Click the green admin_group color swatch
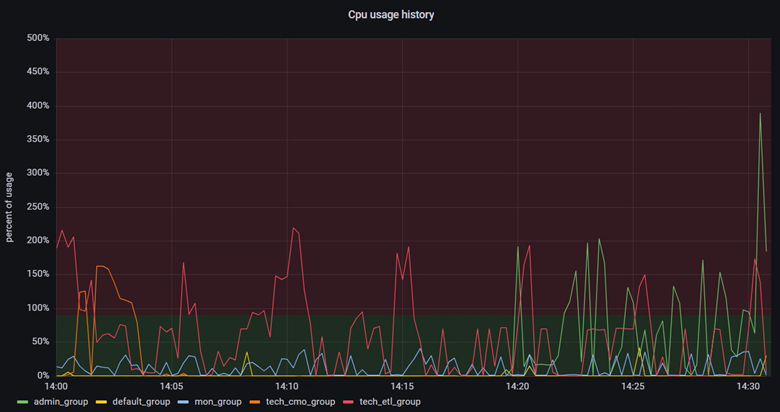 click(x=22, y=402)
